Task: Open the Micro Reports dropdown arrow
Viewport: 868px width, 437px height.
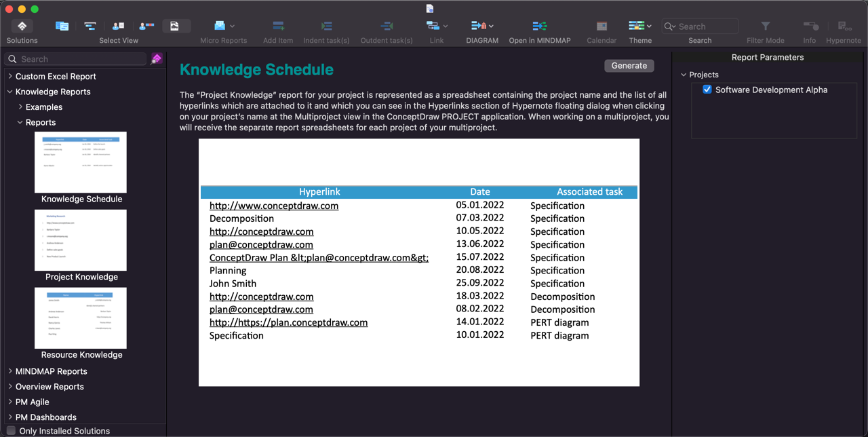Action: tap(233, 26)
